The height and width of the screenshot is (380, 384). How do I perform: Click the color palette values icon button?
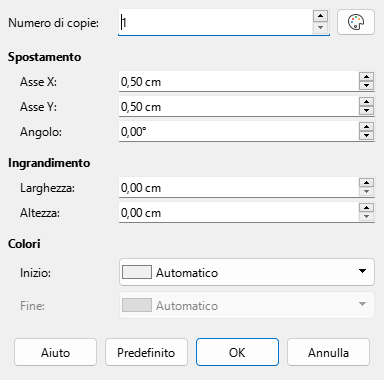[356, 22]
